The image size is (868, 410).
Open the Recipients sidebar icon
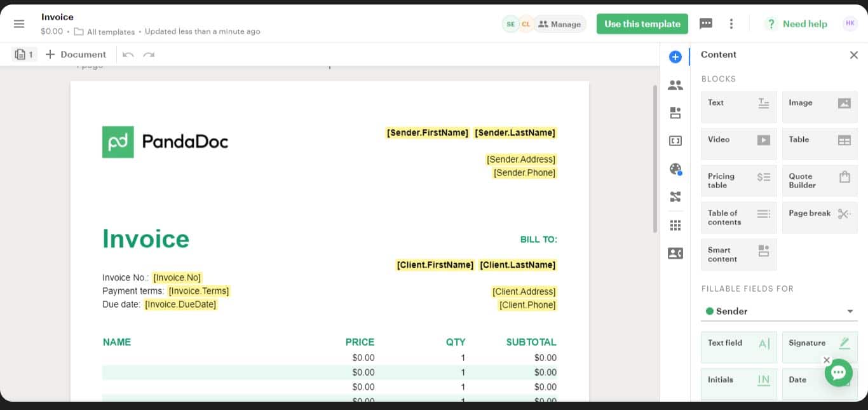point(675,85)
